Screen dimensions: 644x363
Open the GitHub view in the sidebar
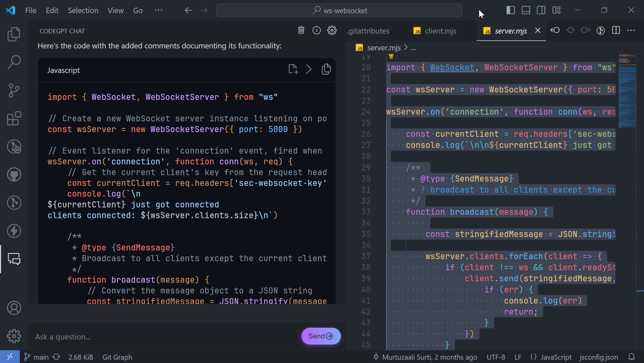[x=14, y=174]
